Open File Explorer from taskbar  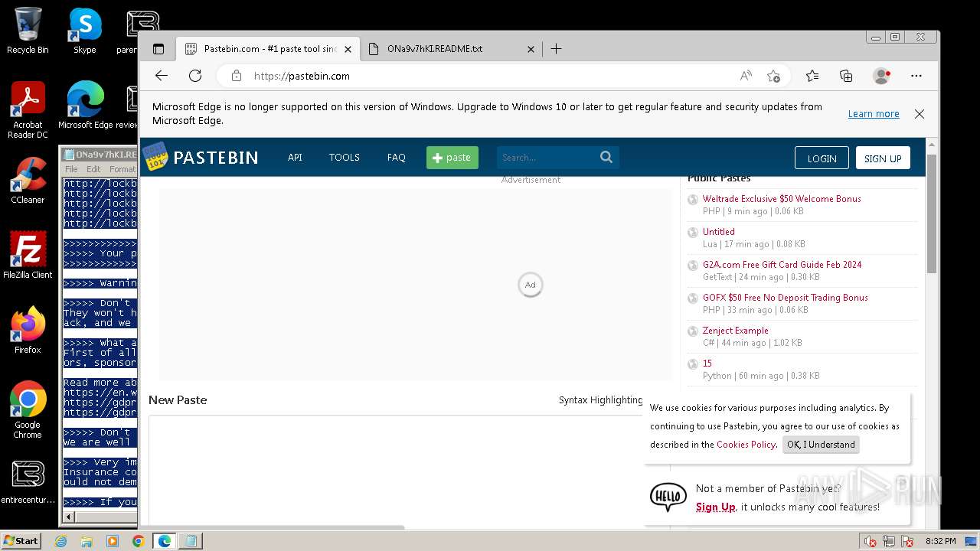pyautogui.click(x=87, y=541)
